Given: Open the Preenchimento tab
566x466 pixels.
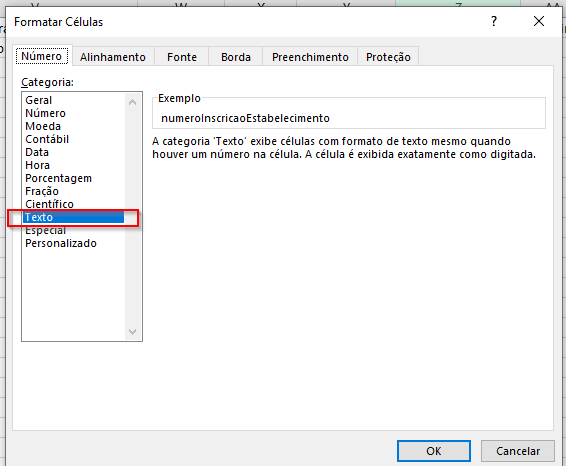Looking at the screenshot, I should (310, 57).
